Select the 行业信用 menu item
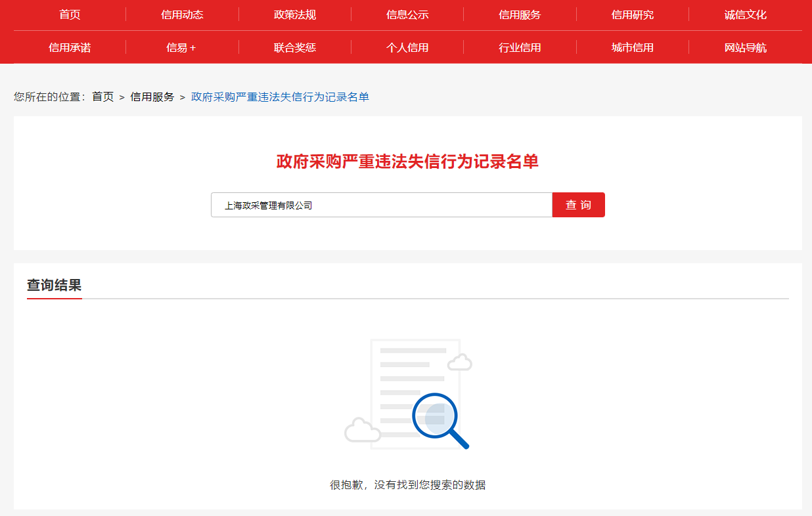Image resolution: width=812 pixels, height=516 pixels. (x=520, y=47)
